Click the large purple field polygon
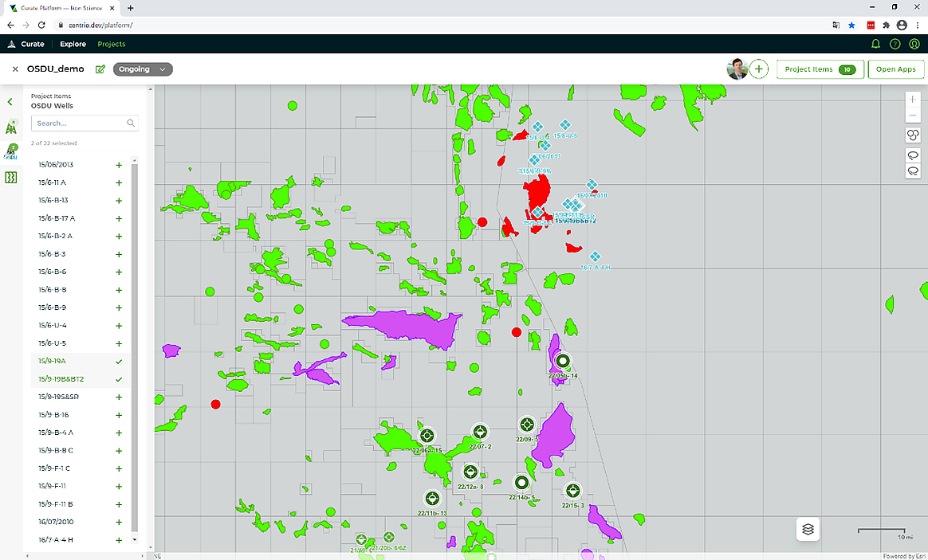The width and height of the screenshot is (928, 560). point(404,327)
